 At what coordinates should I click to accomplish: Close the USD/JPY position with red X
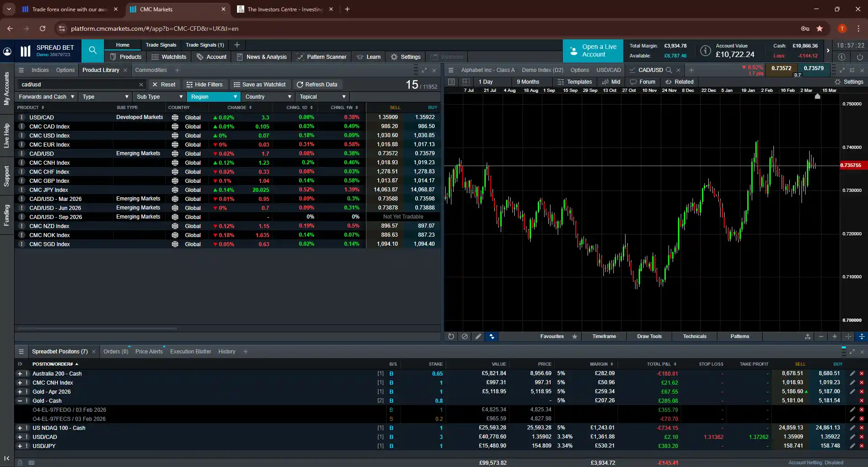point(862,446)
